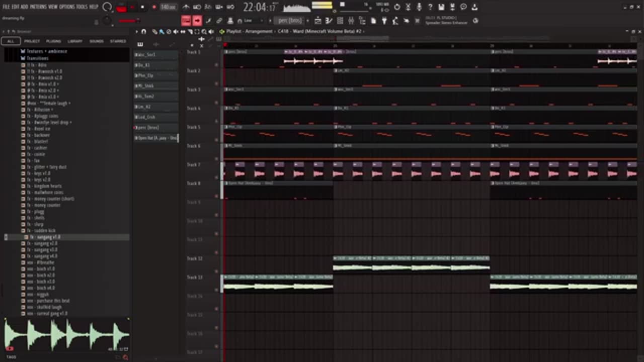Select 'Hi_Tom2' pattern in picker
Screen dimensions: 644x362
click(156, 96)
